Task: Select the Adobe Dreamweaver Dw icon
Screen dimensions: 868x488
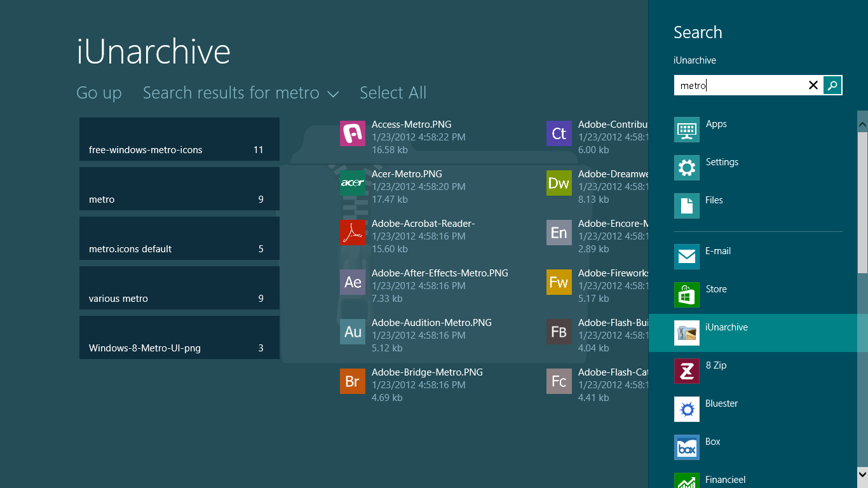Action: pos(559,183)
